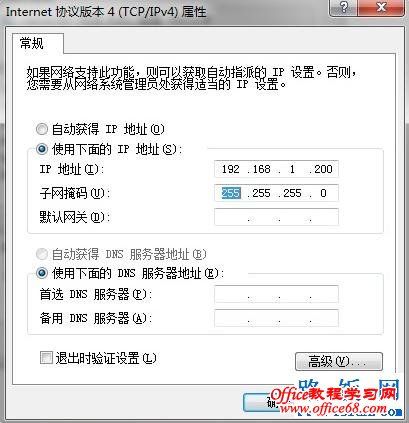Enable 退出时验证设置 checkbox
The image size is (409, 423).
pos(46,358)
